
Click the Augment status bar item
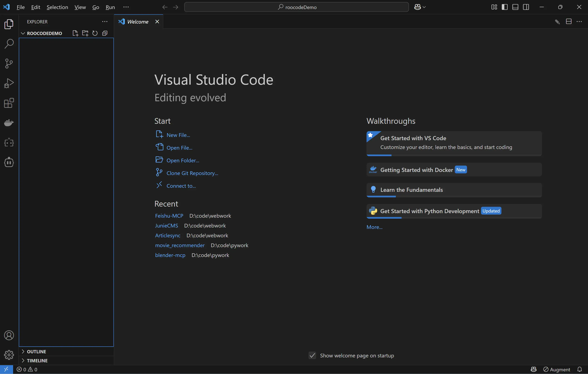coord(557,369)
